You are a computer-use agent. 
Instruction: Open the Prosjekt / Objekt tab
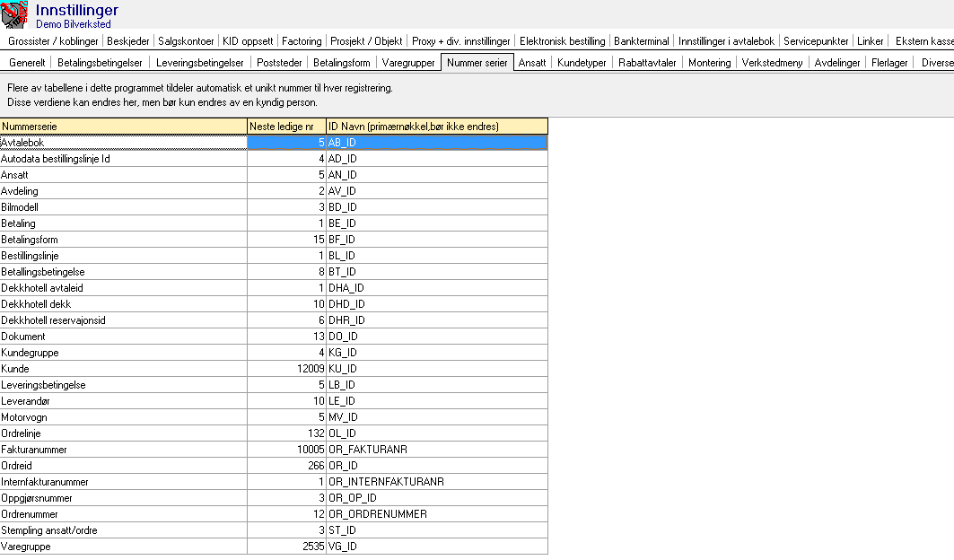[x=366, y=41]
